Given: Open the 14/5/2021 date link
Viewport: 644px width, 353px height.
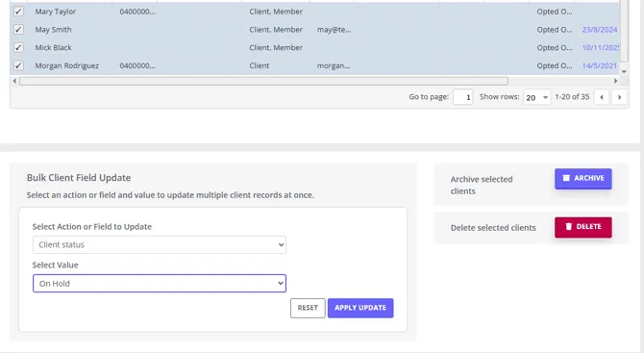Looking at the screenshot, I should click(600, 65).
